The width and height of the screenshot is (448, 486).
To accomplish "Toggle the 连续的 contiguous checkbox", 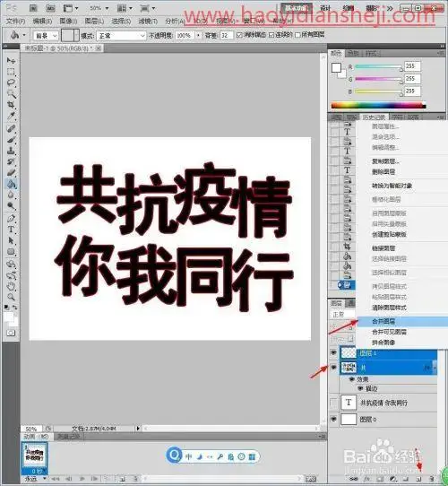I will click(x=271, y=35).
